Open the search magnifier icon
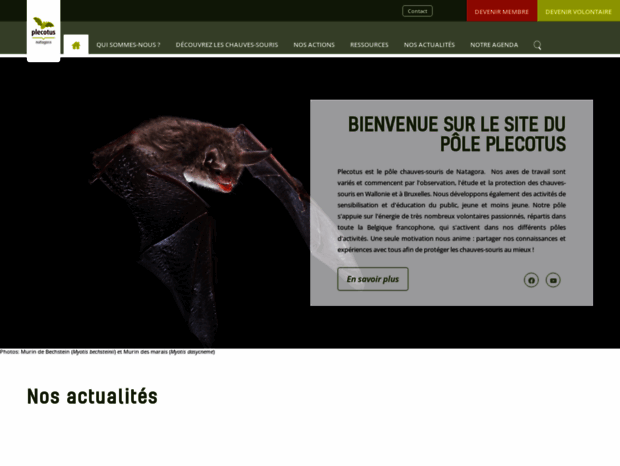Screen dimensions: 620x466 (537, 45)
